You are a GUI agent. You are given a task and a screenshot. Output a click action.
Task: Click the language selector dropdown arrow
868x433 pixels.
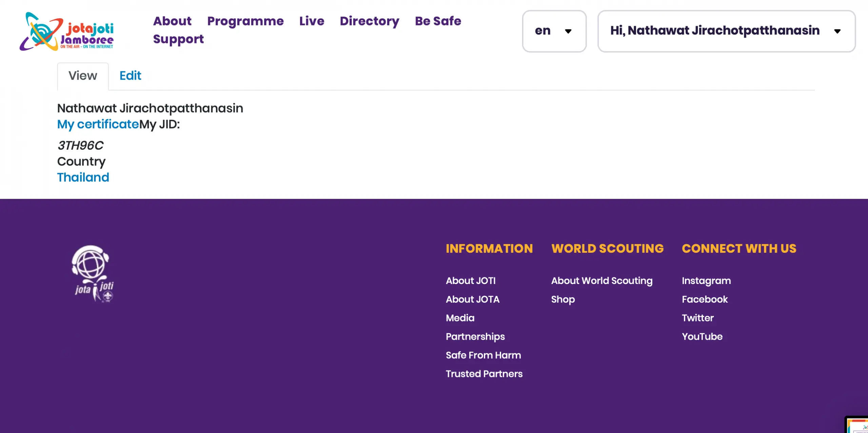tap(568, 31)
